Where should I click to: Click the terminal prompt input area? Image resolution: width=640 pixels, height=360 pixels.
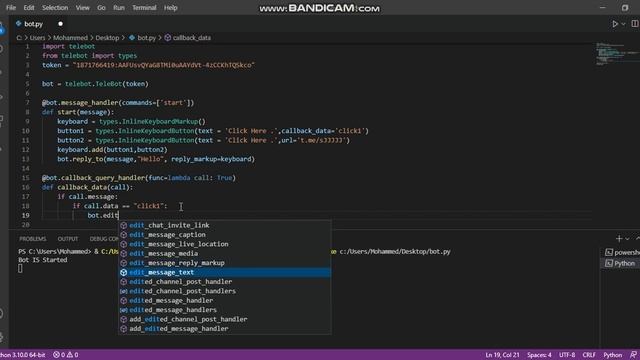[20, 269]
